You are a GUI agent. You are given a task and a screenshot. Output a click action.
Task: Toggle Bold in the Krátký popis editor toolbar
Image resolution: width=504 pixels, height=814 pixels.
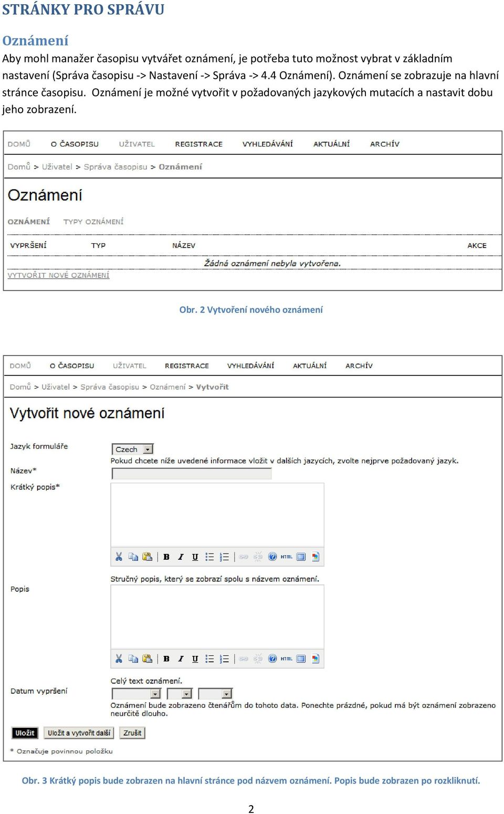click(166, 557)
